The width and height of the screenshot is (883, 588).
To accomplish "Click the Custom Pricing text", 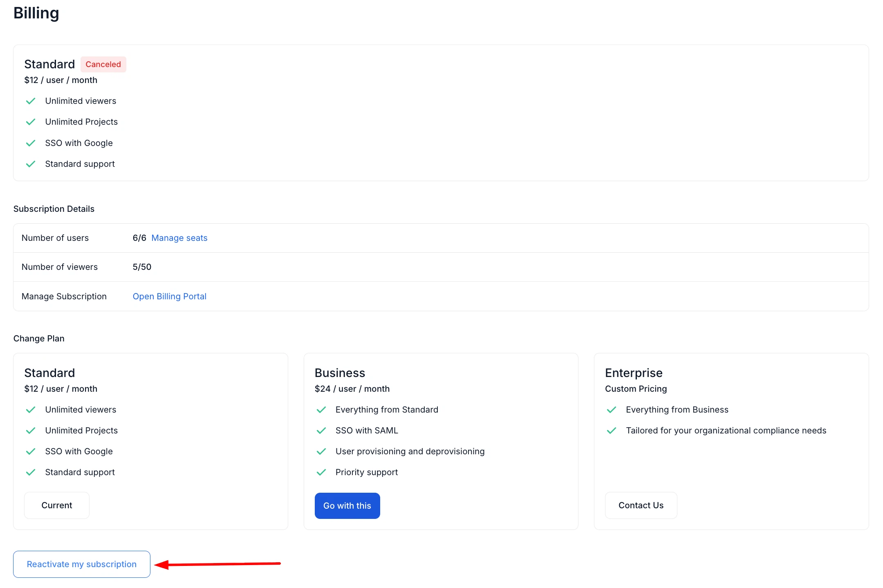I will click(x=636, y=389).
